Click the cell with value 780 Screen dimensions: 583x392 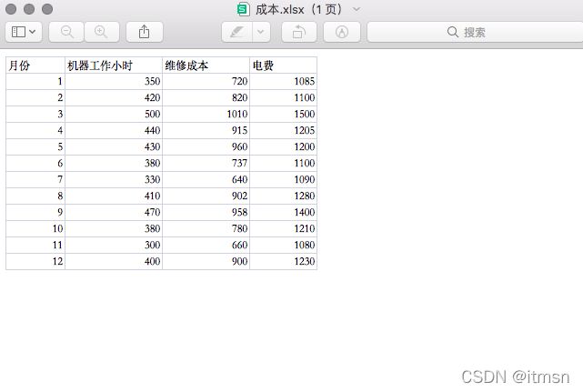pos(206,228)
